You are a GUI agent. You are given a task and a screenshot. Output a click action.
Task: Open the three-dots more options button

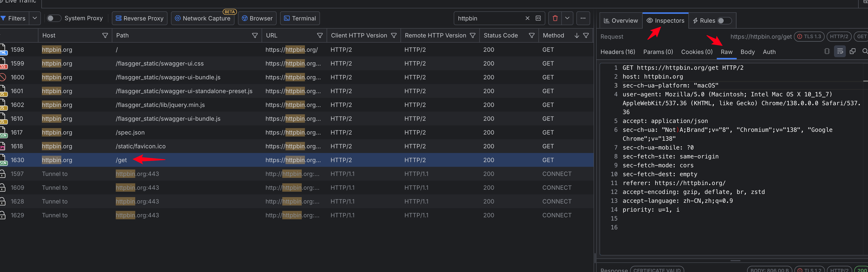point(583,18)
